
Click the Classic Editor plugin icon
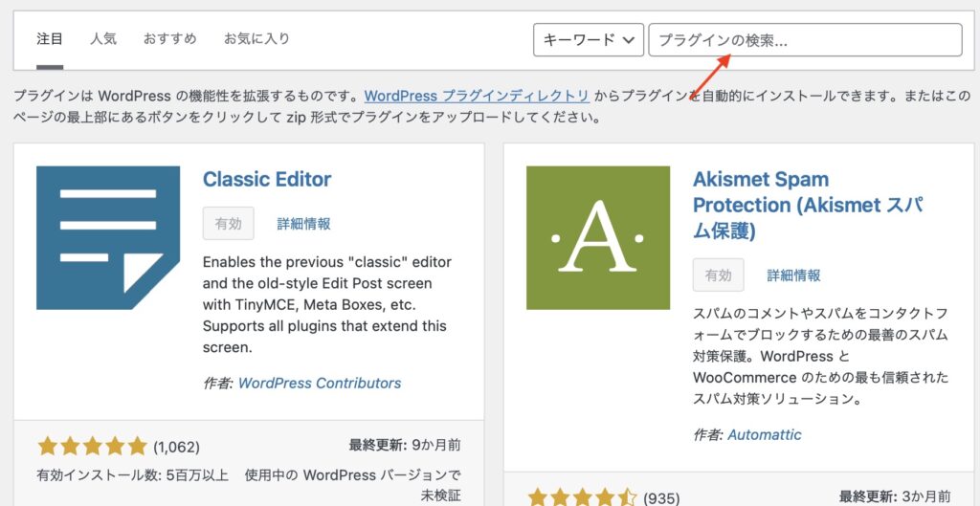(108, 238)
